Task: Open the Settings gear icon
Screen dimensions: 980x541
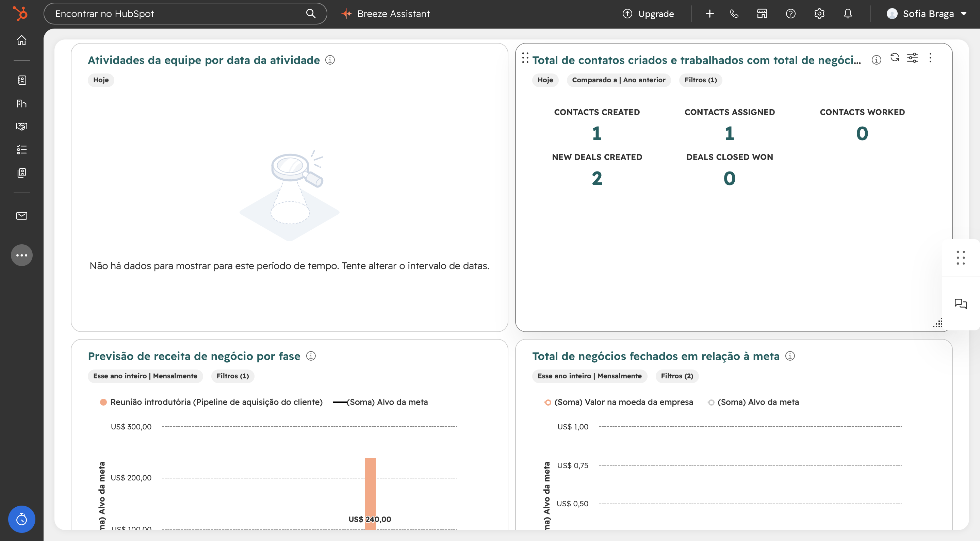Action: coord(819,14)
